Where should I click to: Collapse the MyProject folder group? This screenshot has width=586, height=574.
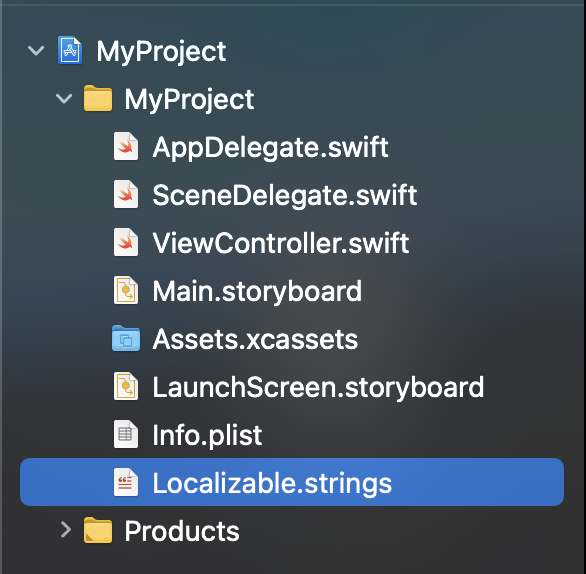tap(64, 99)
